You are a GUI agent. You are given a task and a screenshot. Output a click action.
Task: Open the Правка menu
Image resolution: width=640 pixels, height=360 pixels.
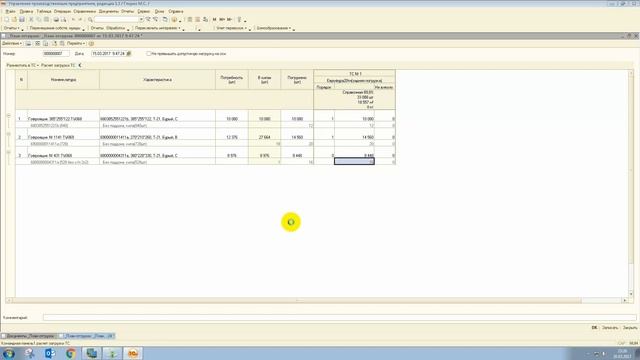point(26,11)
